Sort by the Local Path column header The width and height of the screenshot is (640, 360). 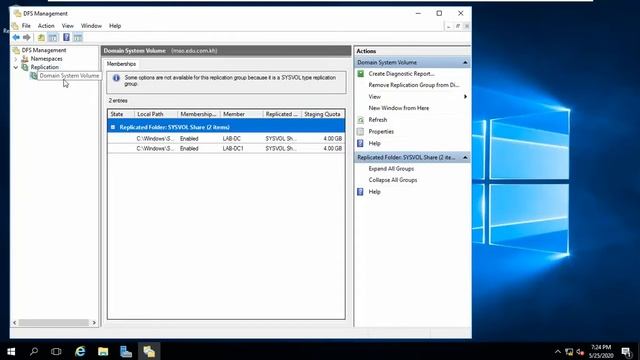156,114
